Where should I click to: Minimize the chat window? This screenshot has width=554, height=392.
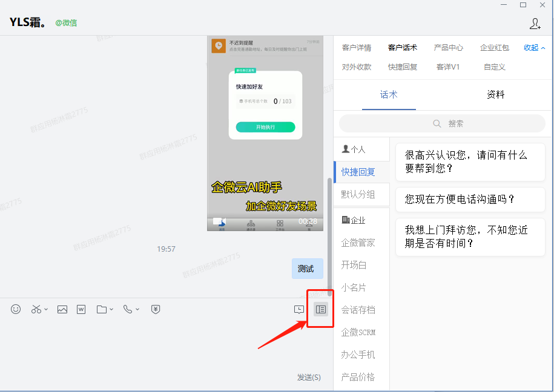click(504, 5)
